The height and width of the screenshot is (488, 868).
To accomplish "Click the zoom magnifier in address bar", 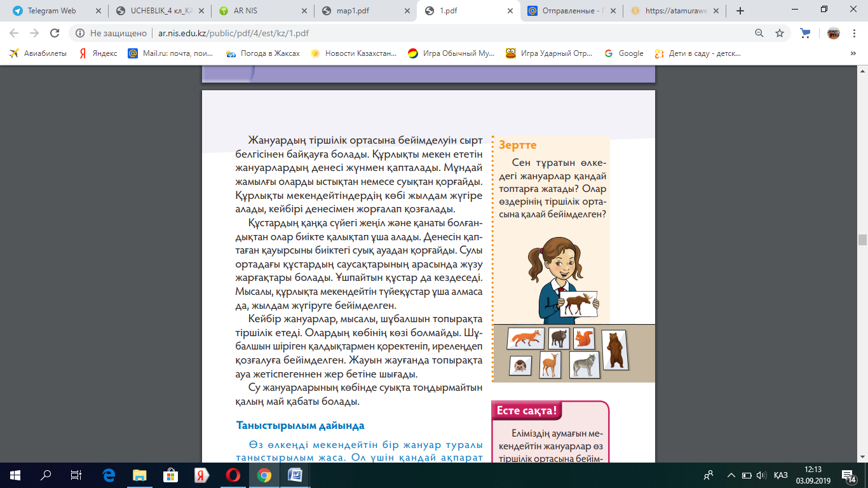I will click(759, 33).
